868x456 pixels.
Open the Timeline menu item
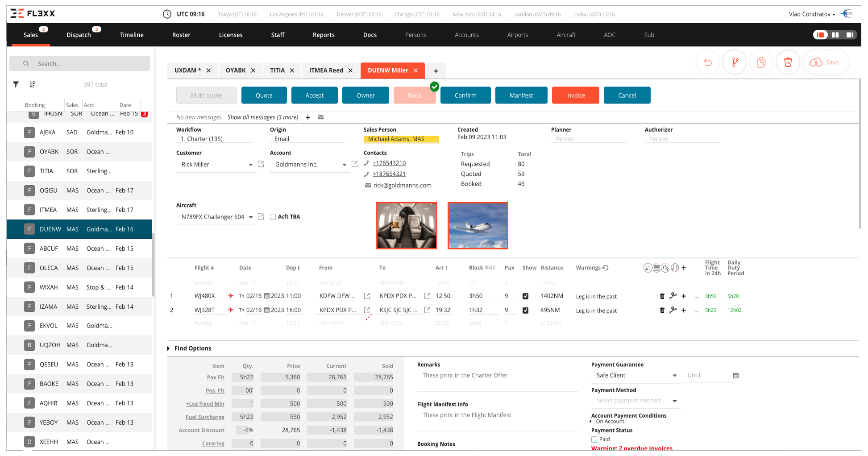[132, 35]
